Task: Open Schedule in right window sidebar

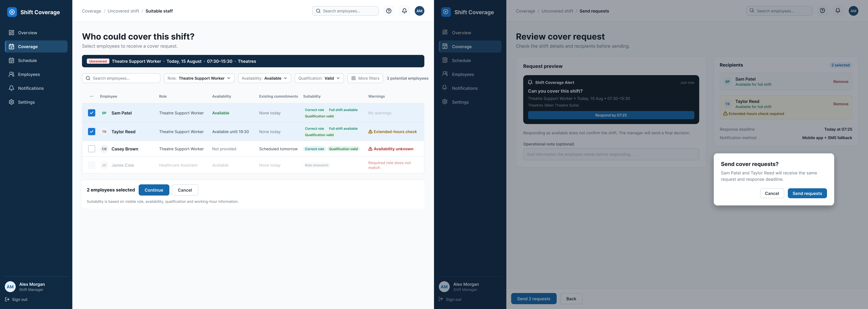Action: point(470,60)
